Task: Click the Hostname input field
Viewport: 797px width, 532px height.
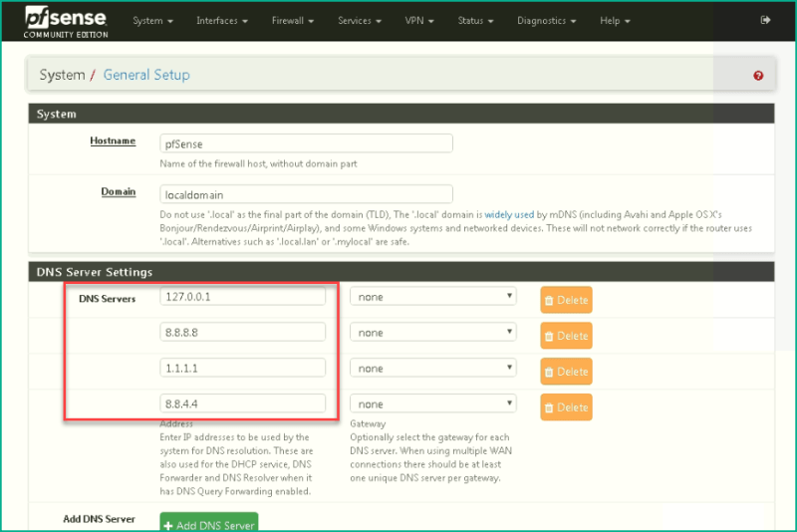Action: [306, 143]
